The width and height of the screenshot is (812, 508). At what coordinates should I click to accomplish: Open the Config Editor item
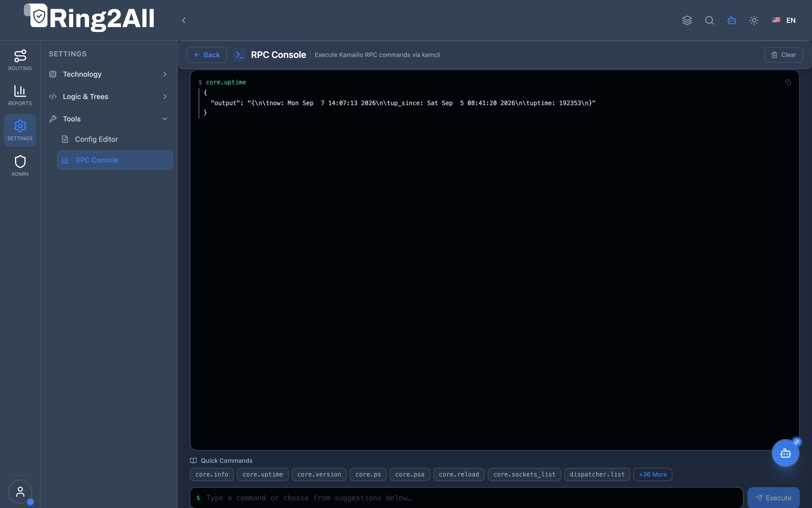115,139
